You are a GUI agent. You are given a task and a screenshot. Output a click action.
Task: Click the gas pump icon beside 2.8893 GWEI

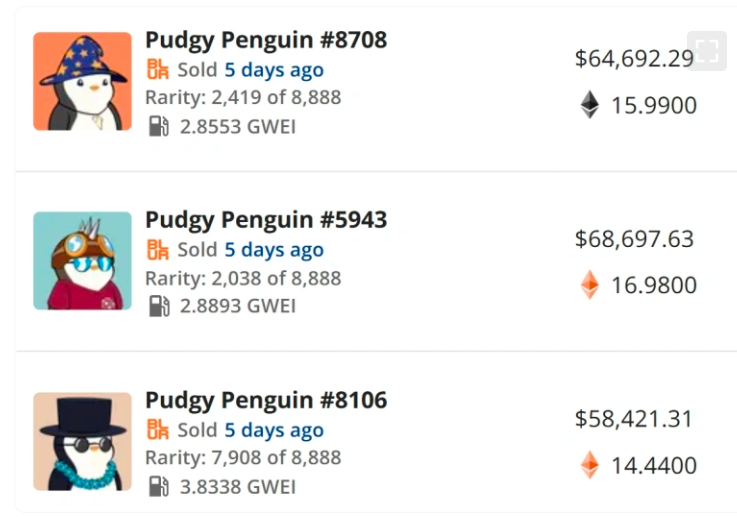(x=159, y=306)
